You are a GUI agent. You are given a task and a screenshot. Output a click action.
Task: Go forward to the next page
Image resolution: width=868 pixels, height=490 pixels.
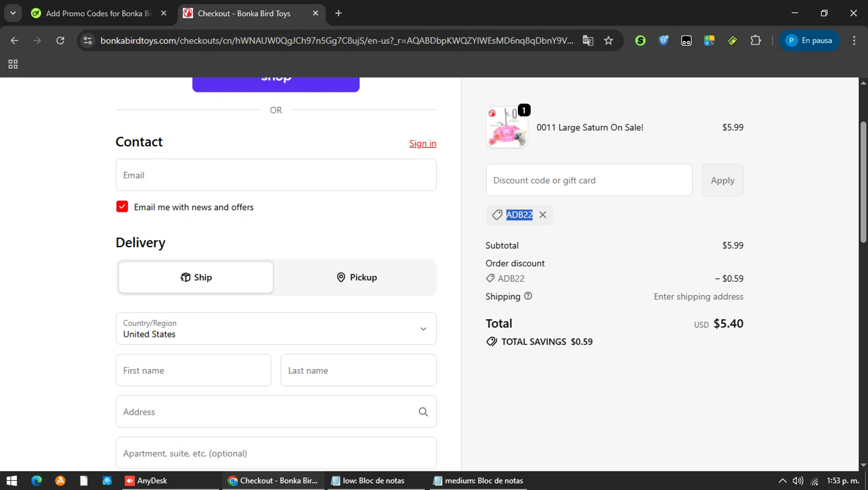(x=37, y=40)
